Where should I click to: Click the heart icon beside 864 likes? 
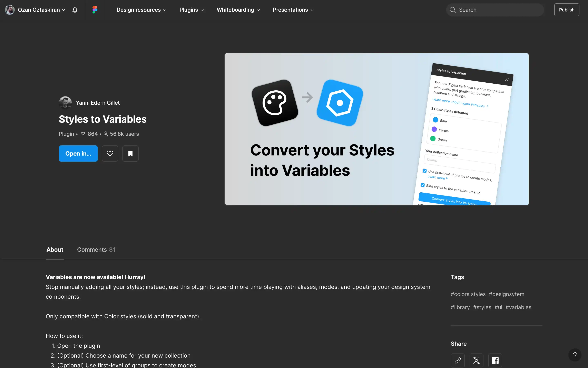pyautogui.click(x=83, y=134)
